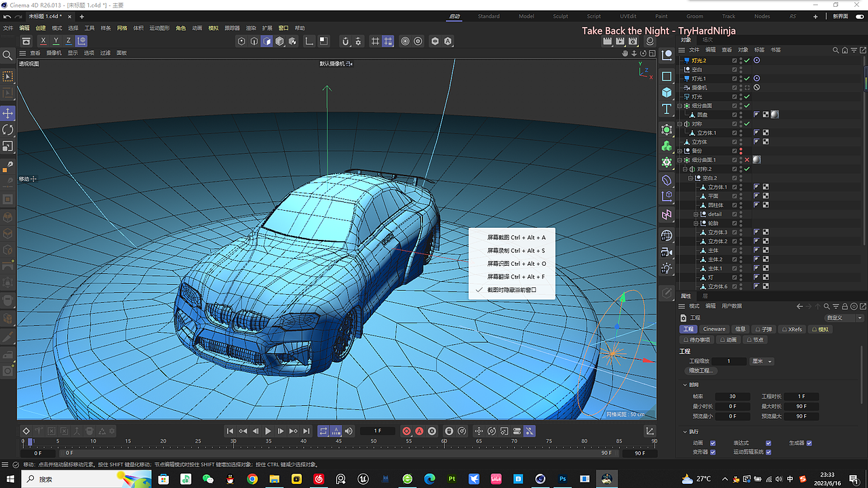Click the 帧率 value field
This screenshot has height=488, width=868.
click(732, 396)
